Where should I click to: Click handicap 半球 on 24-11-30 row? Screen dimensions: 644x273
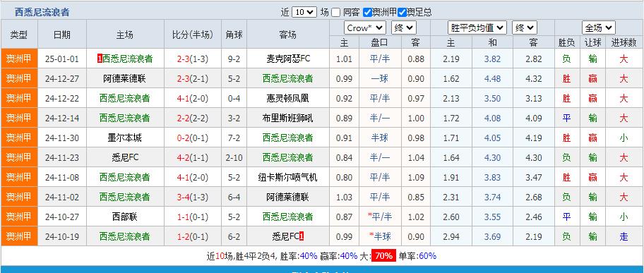coord(380,138)
